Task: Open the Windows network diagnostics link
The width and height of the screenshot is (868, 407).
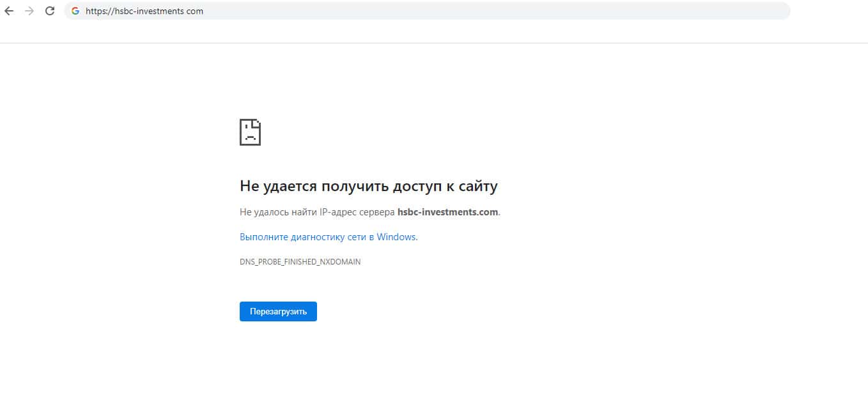Action: [x=329, y=237]
